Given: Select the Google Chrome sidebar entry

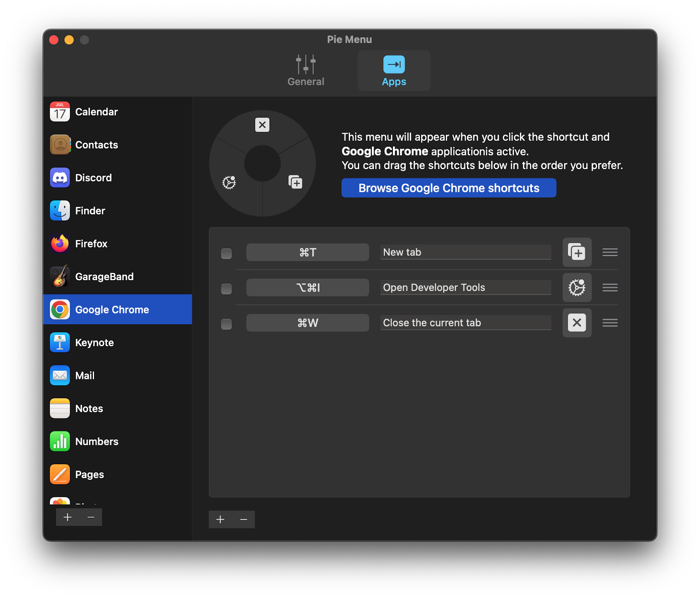Looking at the screenshot, I should coord(117,309).
